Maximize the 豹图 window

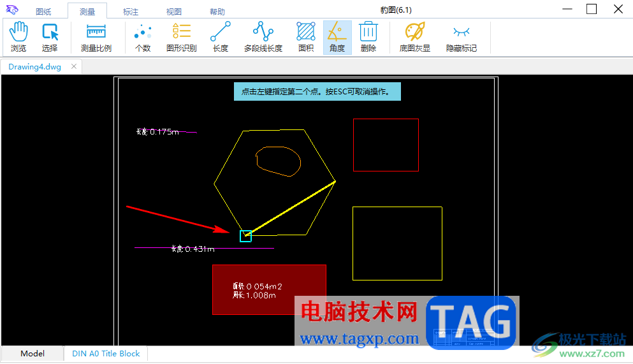coord(592,10)
